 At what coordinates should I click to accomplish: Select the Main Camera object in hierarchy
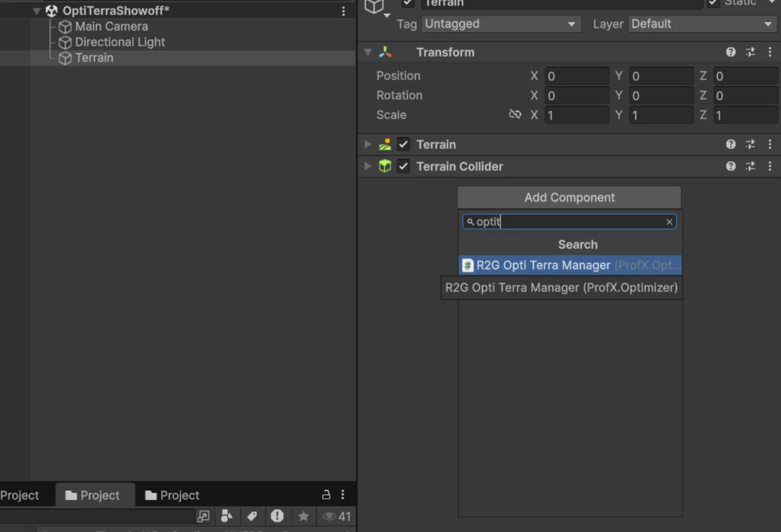[x=111, y=26]
